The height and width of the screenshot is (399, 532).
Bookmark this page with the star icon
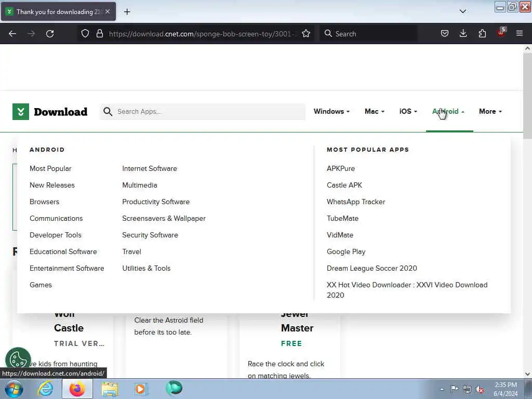306,34
